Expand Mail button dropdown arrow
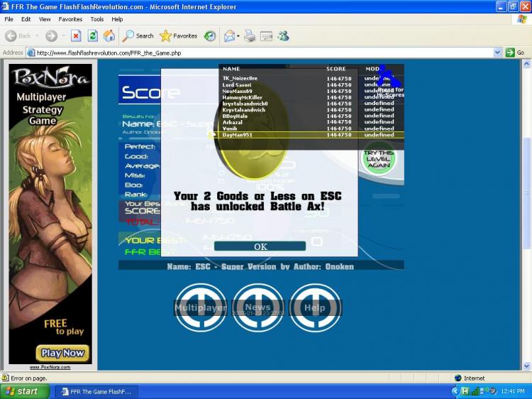Screen dimensions: 532x399 tap(238, 35)
